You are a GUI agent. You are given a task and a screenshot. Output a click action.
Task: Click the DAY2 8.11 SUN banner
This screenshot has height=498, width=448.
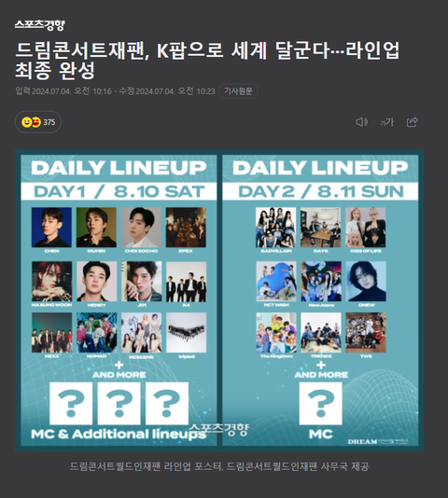point(320,191)
